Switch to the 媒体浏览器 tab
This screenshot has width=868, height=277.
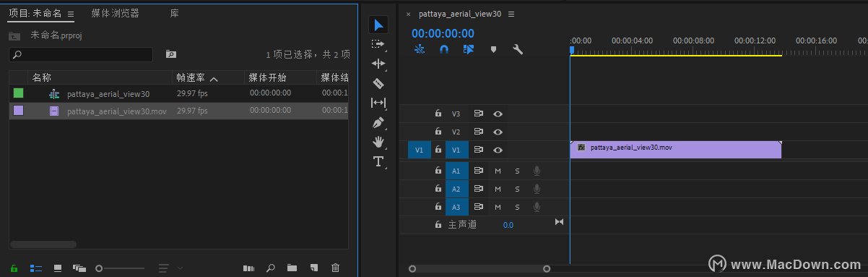pyautogui.click(x=116, y=14)
